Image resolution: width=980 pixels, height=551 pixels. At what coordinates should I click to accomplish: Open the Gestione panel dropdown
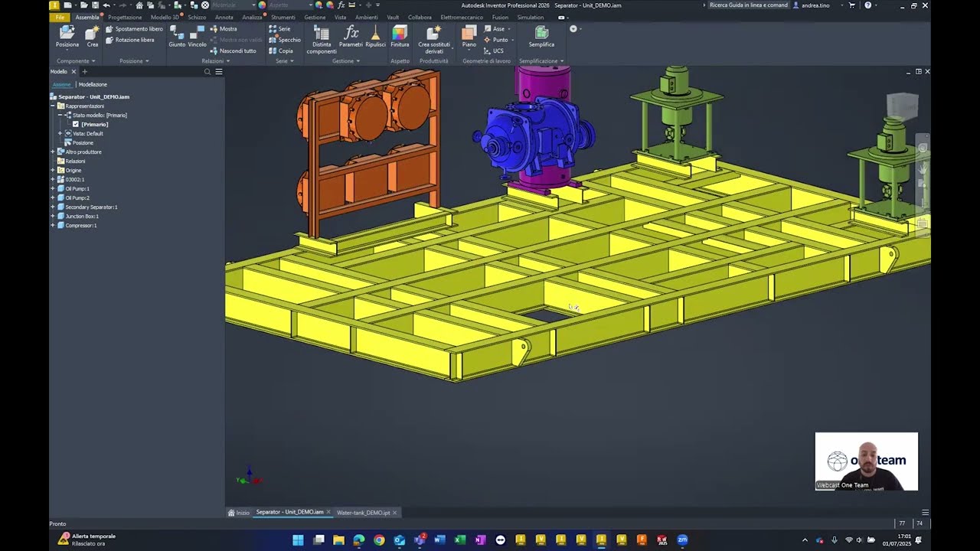345,61
